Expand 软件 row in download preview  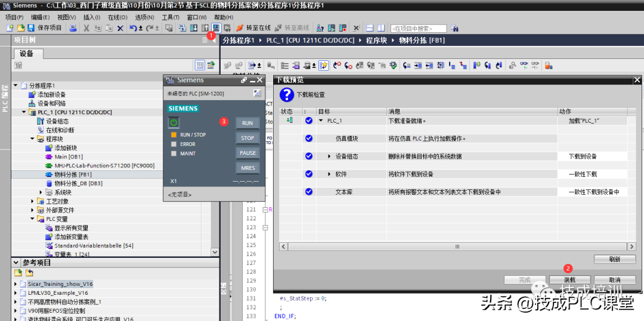[329, 174]
